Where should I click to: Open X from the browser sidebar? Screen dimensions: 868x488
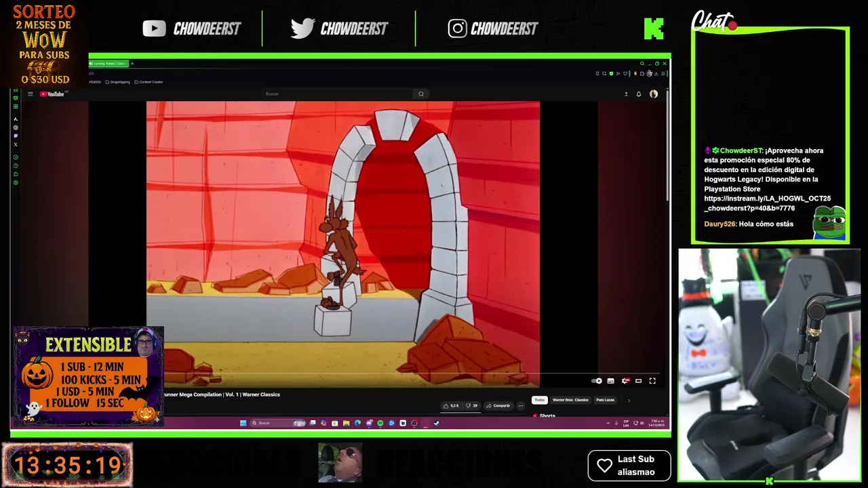[16, 144]
